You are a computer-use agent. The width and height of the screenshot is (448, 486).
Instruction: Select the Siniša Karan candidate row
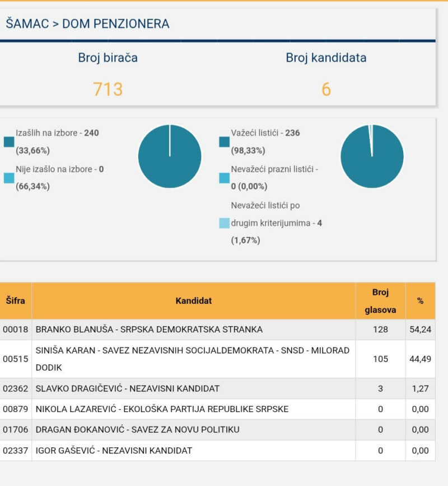point(193,359)
